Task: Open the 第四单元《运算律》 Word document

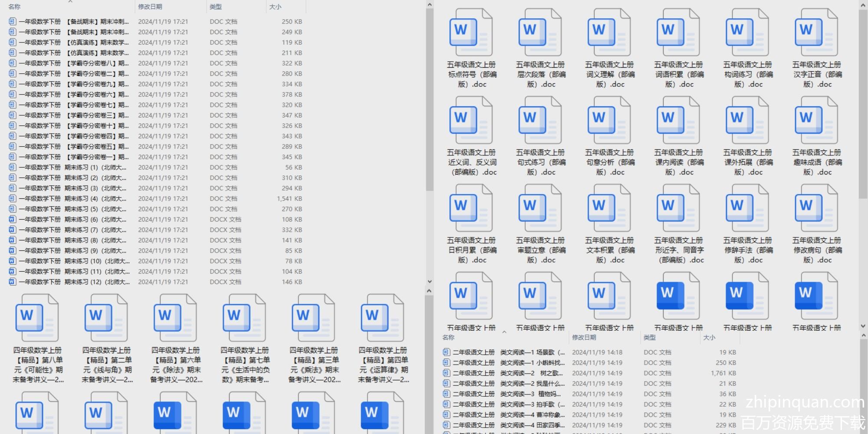Action: coord(383,318)
